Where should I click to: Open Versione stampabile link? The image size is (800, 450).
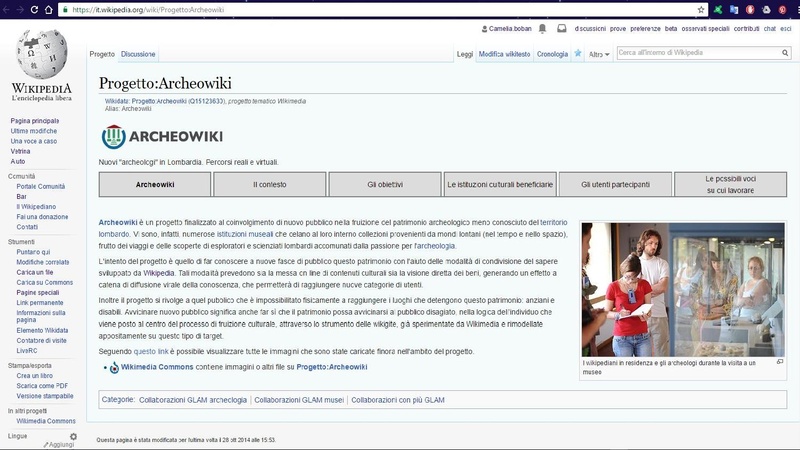[45, 396]
